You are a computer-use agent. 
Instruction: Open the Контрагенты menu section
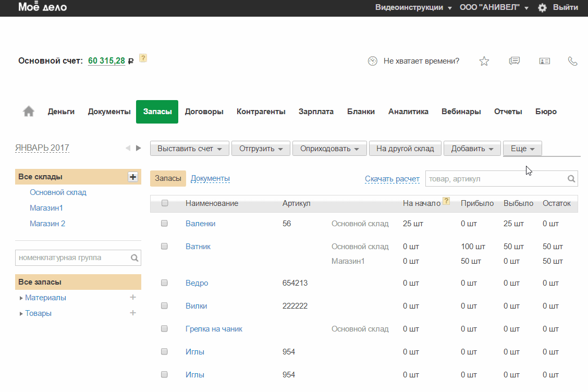261,112
